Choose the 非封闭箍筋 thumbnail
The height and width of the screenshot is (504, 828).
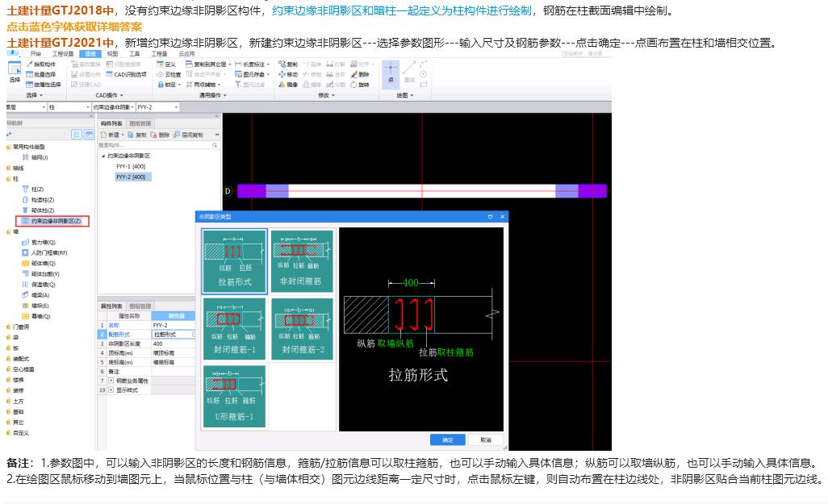pos(302,261)
